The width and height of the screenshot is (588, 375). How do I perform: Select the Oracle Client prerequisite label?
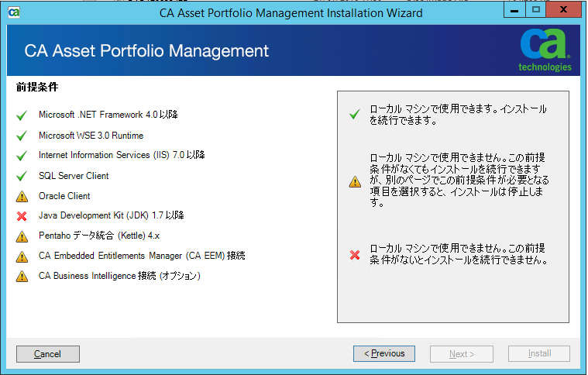click(64, 196)
